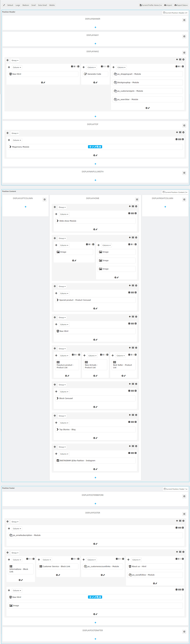
Task: Click the blue plus under DISPLAYBANNER
Action: pyautogui.click(x=95, y=27)
